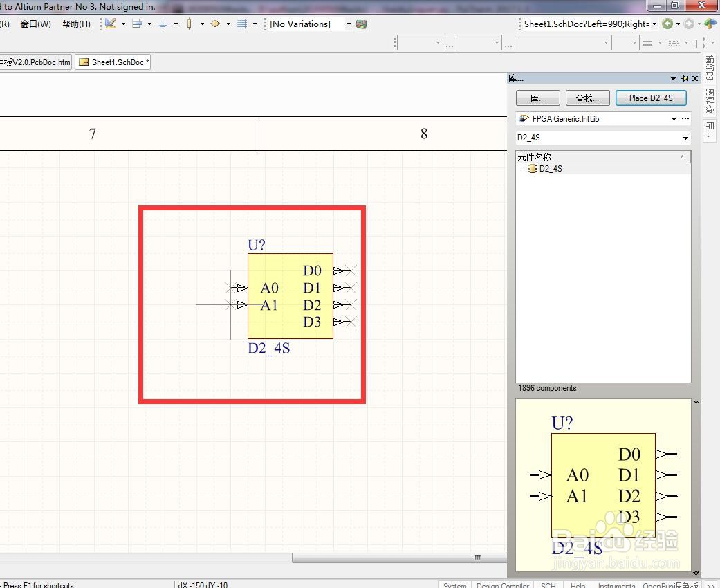Switch to the V2.0.PcbDoc.htm tab
720x588 pixels.
(x=36, y=62)
